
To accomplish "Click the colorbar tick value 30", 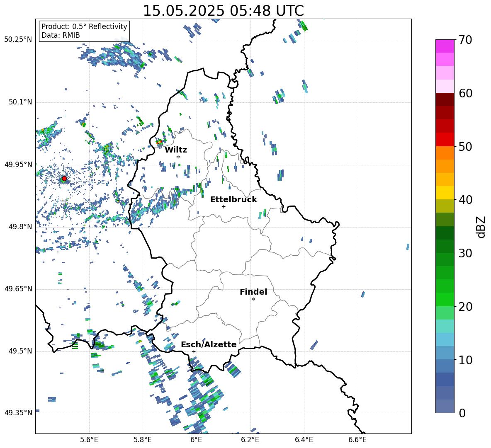I will click(x=465, y=253).
